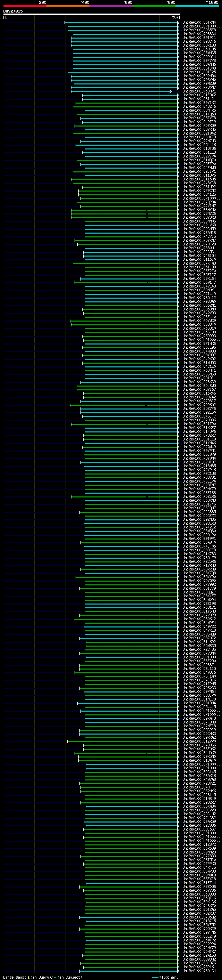Select the UniRef100_A2RPP4 entry
Screen dimensions: 222x980
click(199, 944)
